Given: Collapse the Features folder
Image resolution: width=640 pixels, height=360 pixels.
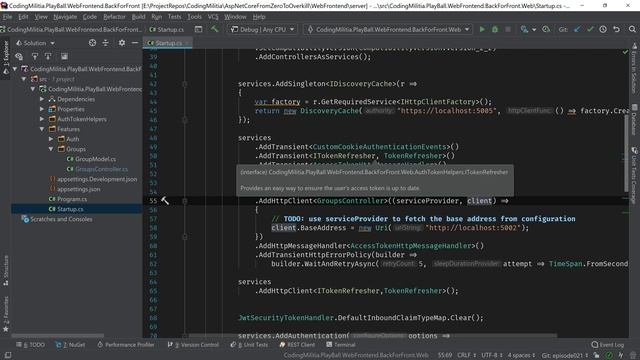Looking at the screenshot, I should pos(42,129).
